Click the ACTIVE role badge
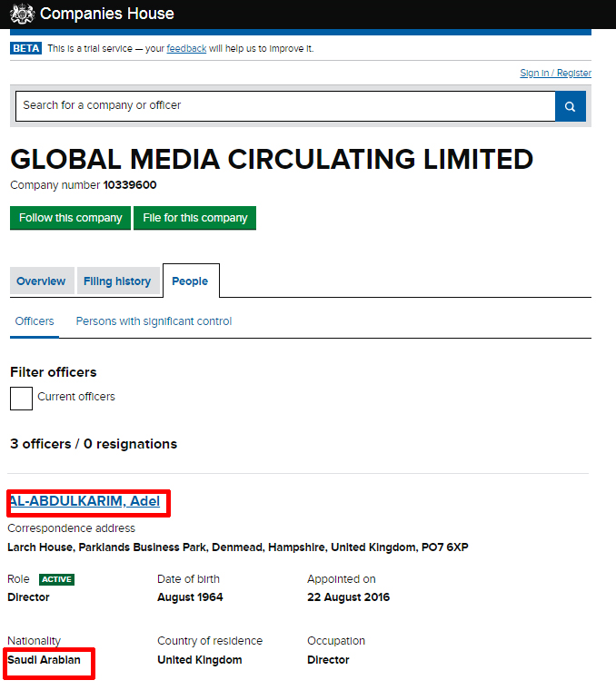The width and height of the screenshot is (616, 700). coord(56,579)
